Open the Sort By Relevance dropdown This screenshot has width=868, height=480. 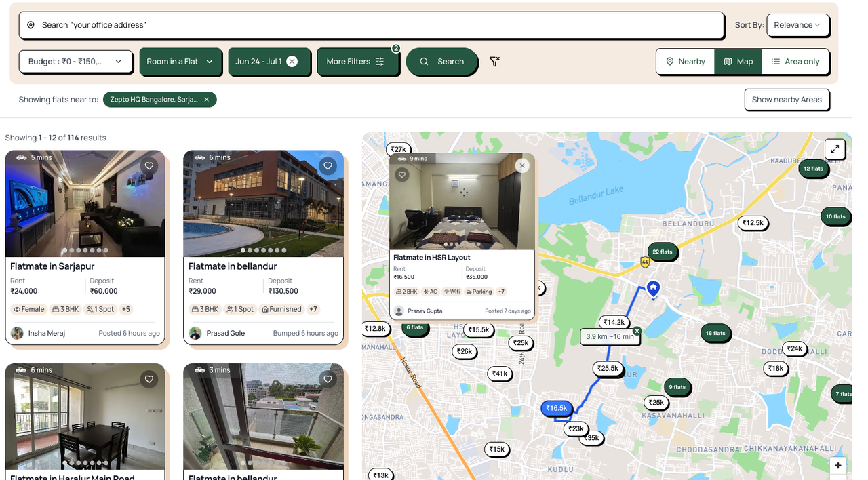coord(797,25)
